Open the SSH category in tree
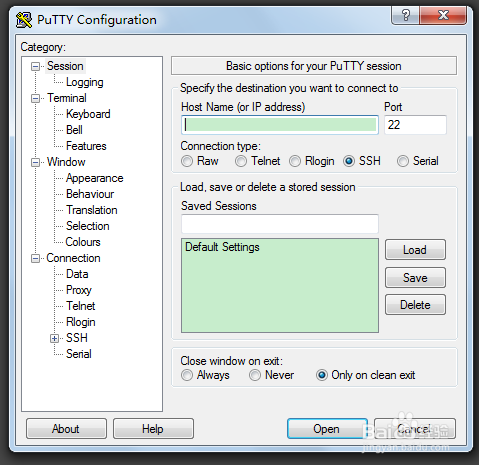Screen dimensions: 479x465 coord(77,338)
